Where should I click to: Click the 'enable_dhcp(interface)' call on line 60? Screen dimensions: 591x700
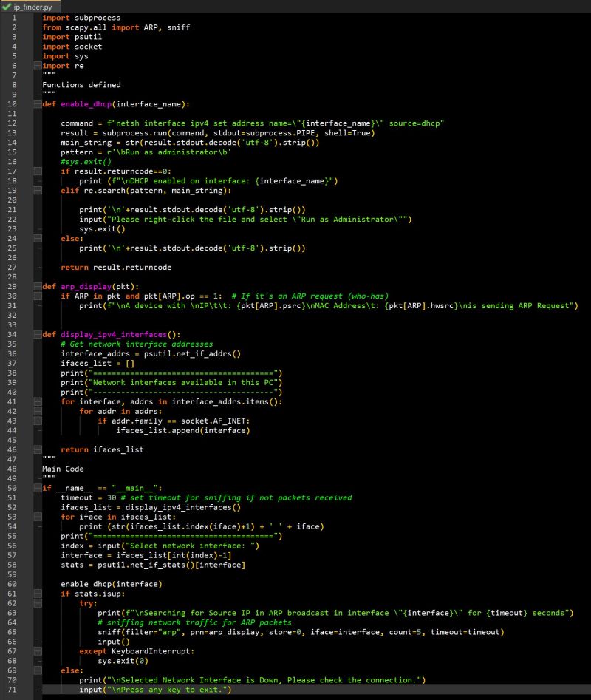point(112,584)
